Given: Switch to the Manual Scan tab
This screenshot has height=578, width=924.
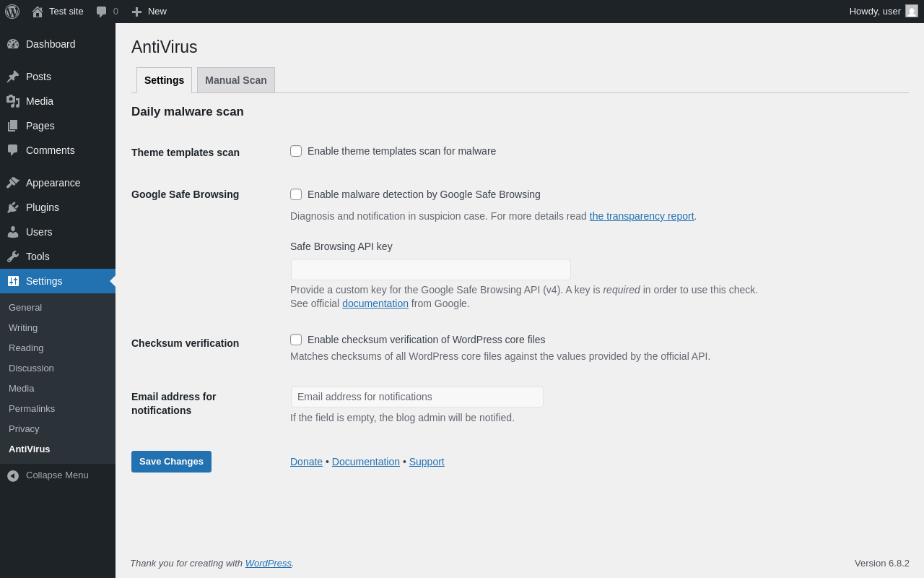Looking at the screenshot, I should 236,80.
